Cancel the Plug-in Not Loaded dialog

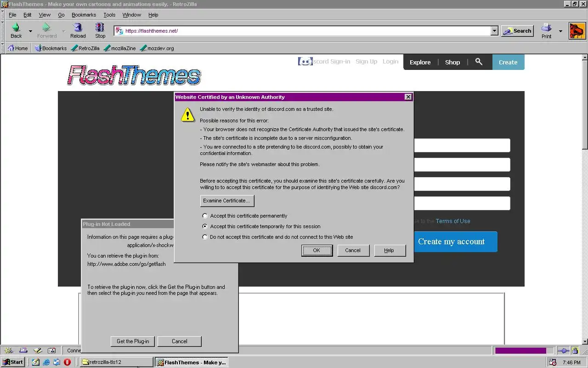179,341
